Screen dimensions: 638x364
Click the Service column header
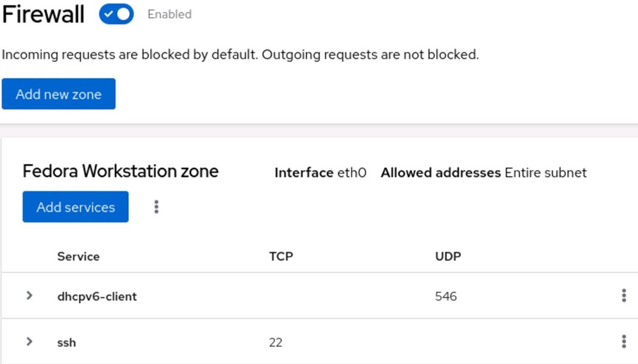[78, 257]
